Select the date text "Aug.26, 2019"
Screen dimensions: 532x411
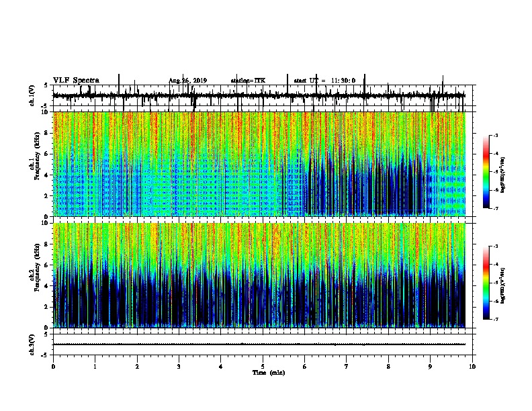pos(187,81)
